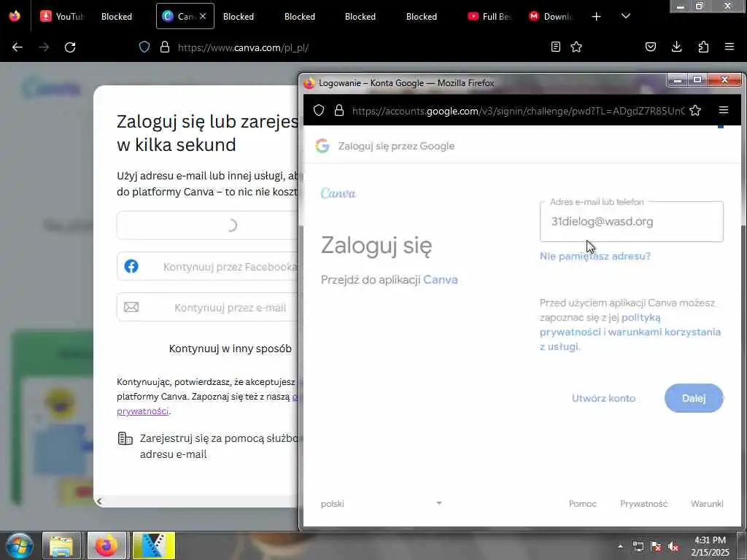This screenshot has width=747, height=560.
Task: Open the Warunki footer link
Action: point(706,503)
